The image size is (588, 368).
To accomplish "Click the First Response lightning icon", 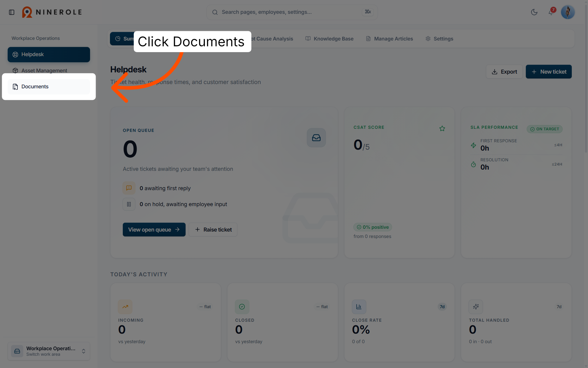I will pyautogui.click(x=473, y=145).
